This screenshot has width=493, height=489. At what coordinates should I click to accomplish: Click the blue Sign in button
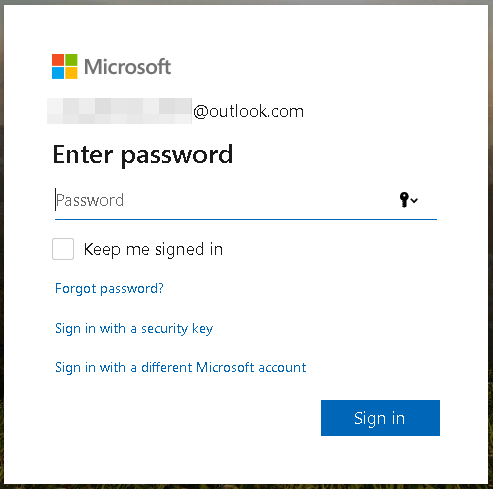[380, 418]
